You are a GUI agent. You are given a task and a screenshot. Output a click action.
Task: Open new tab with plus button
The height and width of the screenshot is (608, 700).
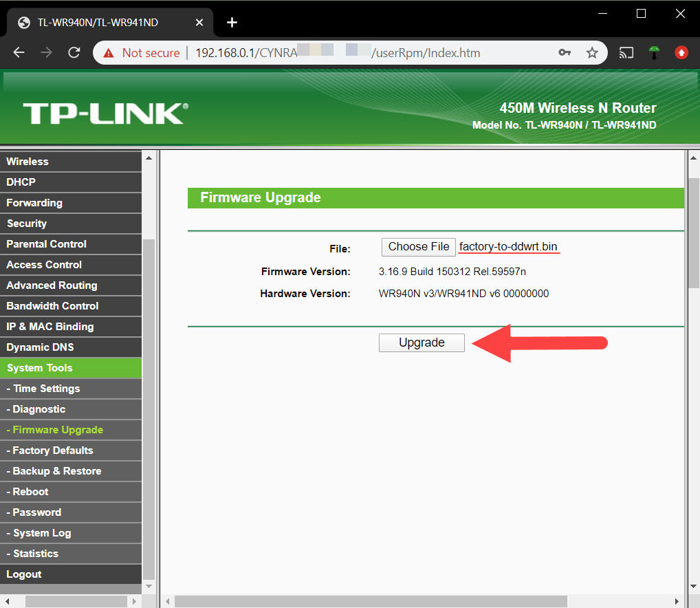click(232, 23)
